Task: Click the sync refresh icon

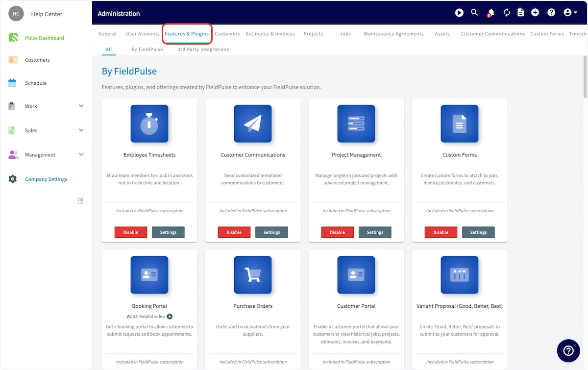Action: (507, 13)
